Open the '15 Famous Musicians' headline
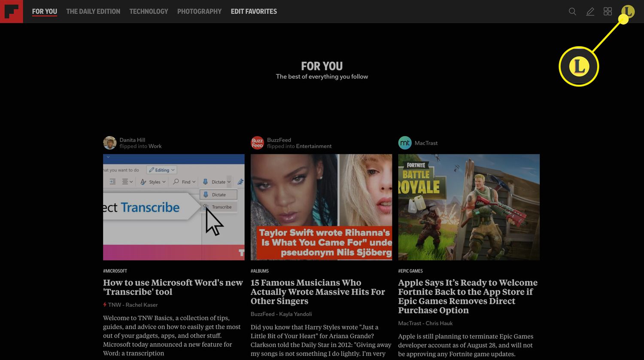Viewport: 644px width, 360px height. click(318, 292)
